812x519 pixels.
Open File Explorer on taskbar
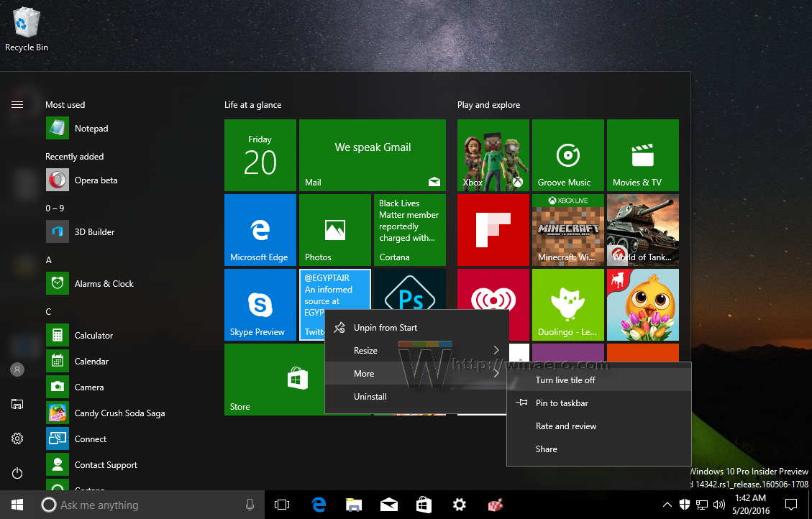[x=354, y=505]
